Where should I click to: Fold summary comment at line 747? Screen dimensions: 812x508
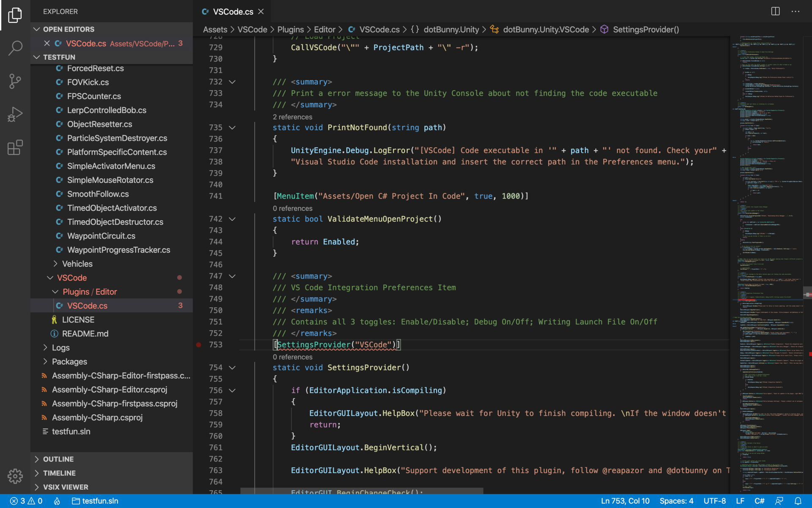click(x=232, y=276)
